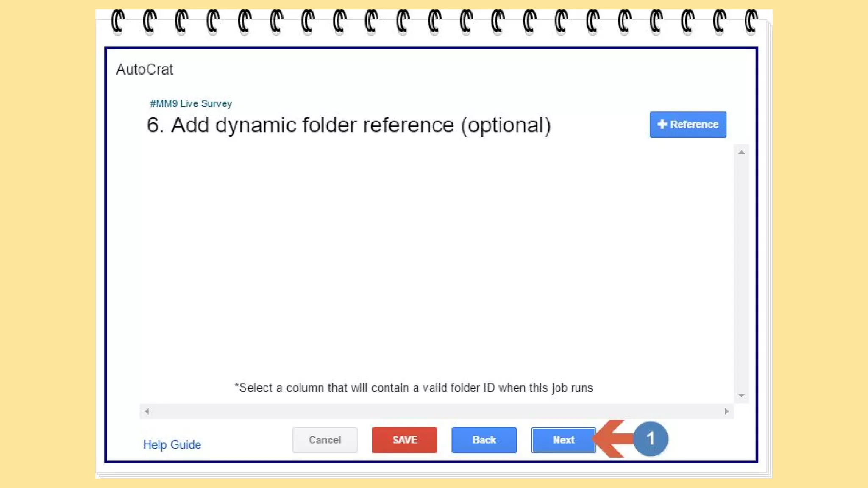Click the red arrow pointing at Next
Image resolution: width=868 pixels, height=488 pixels.
click(x=612, y=439)
